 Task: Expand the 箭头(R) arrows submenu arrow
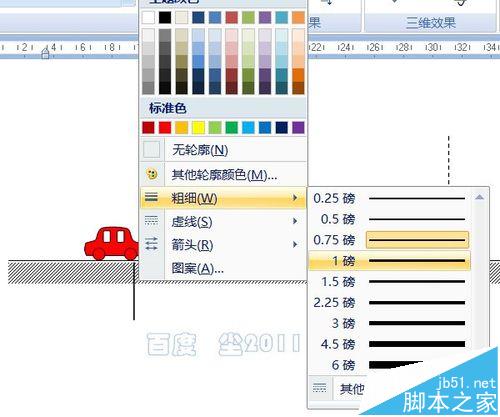(295, 245)
